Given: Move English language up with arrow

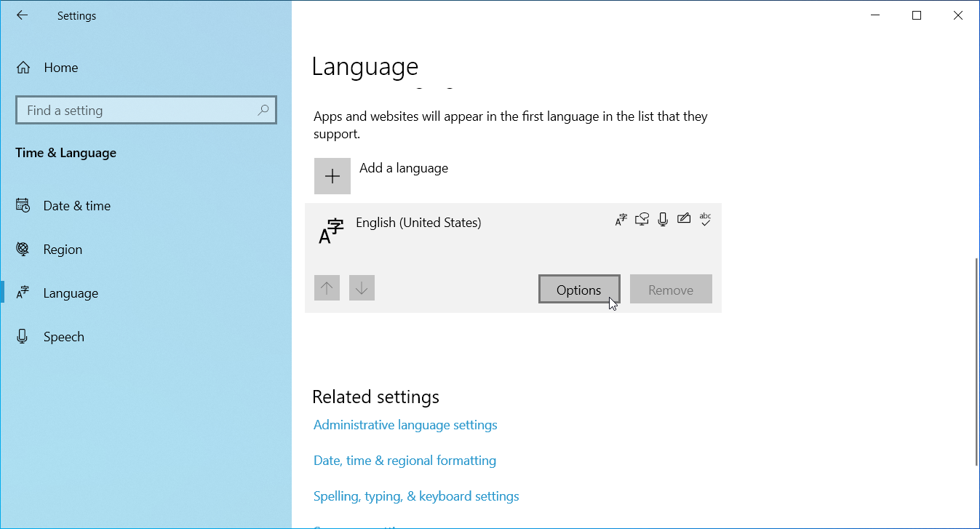Looking at the screenshot, I should (x=327, y=289).
